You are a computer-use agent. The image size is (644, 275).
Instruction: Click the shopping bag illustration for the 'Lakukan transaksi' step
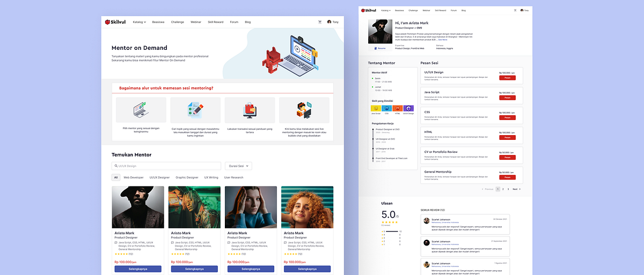(250, 110)
